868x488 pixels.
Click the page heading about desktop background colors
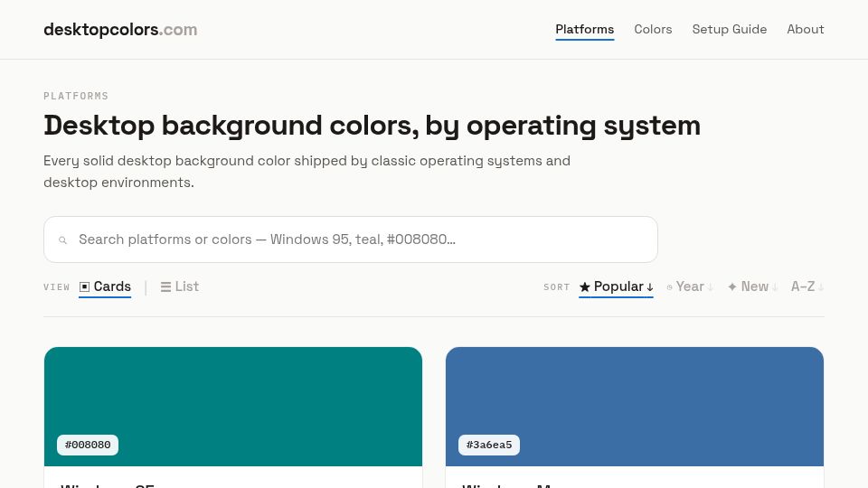click(372, 126)
